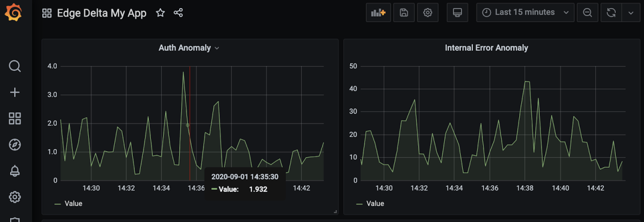
Task: Refresh the dashboard
Action: [x=611, y=13]
